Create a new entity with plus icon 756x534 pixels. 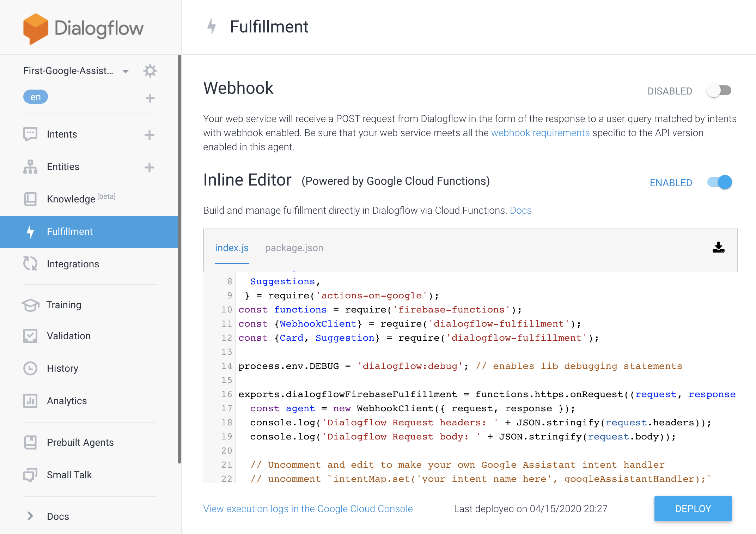[x=150, y=167]
